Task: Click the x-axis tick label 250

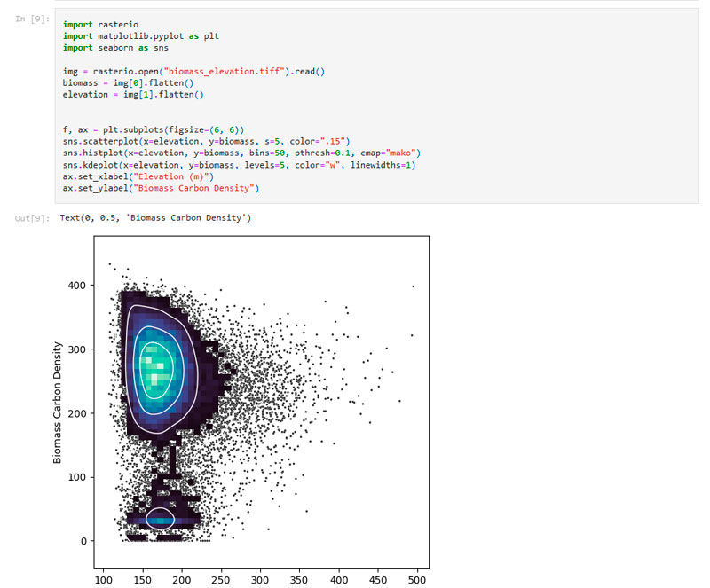Action: coord(221,580)
